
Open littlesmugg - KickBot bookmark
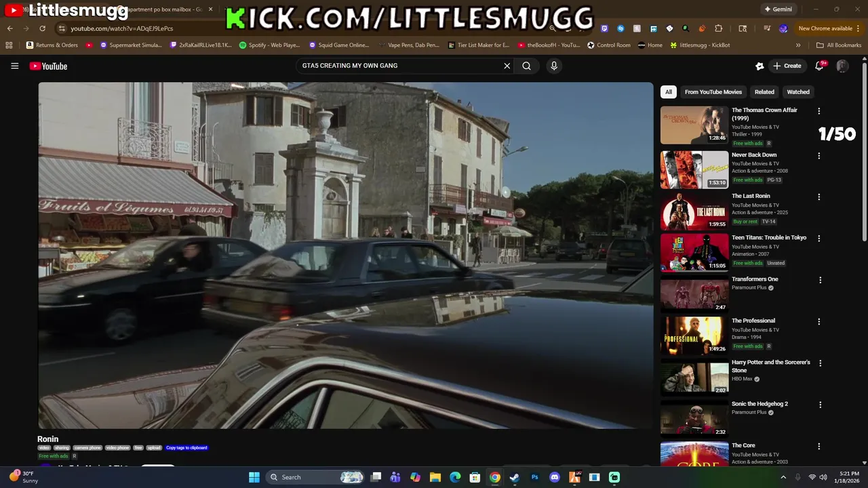tap(700, 45)
